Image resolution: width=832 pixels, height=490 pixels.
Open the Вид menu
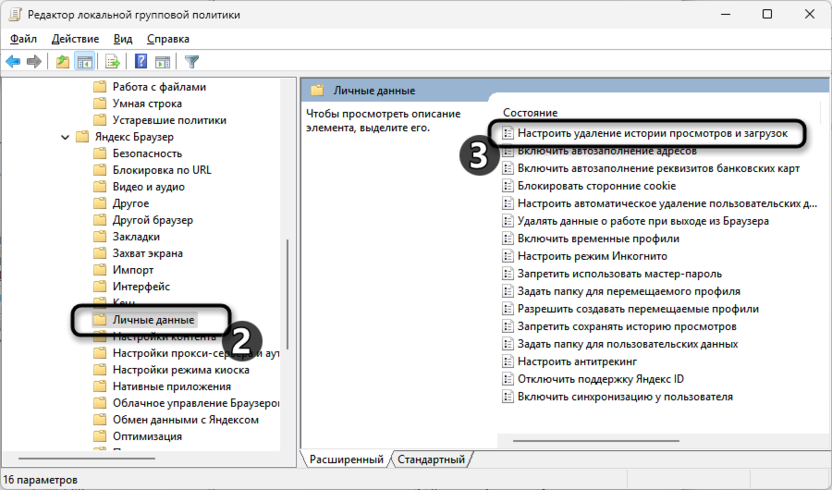(123, 39)
